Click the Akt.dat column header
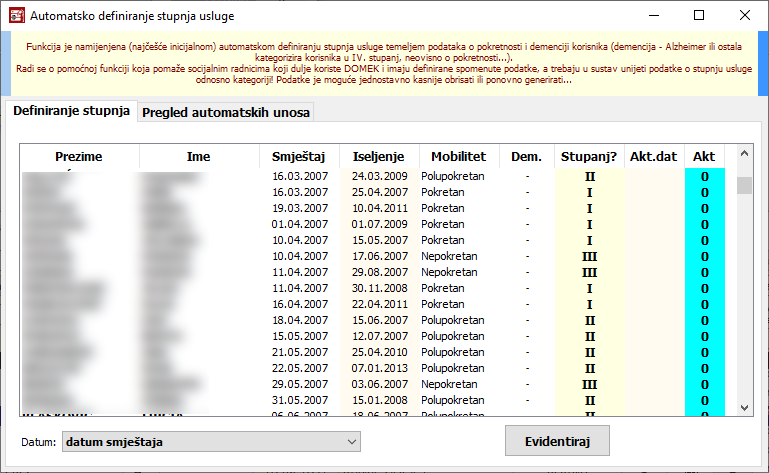Screen dimensions: 769x473 point(654,157)
